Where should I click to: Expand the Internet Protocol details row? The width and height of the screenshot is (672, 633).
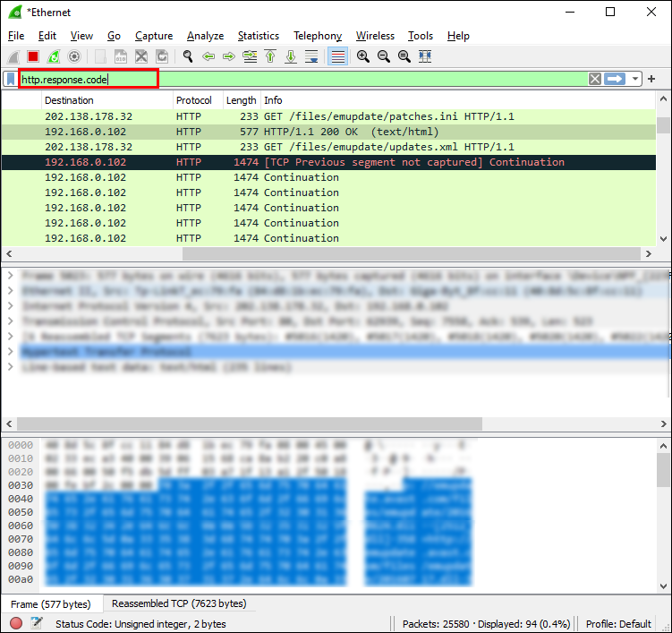[11, 306]
